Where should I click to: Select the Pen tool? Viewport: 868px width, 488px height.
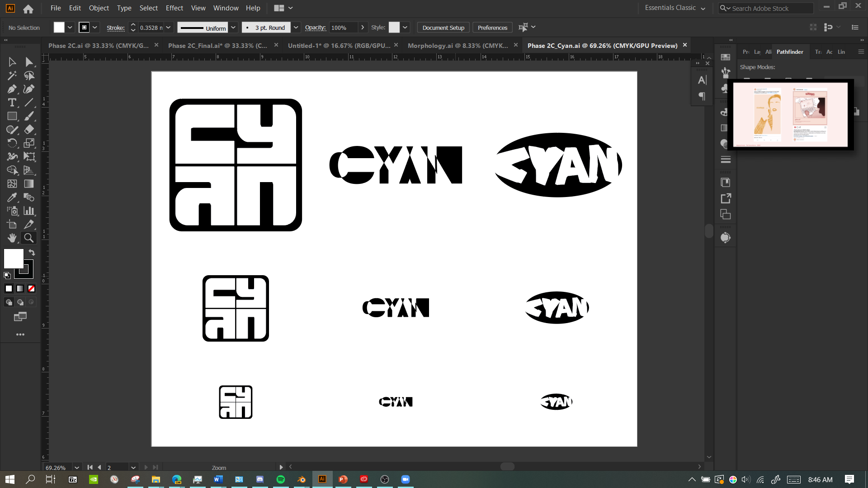(12, 89)
